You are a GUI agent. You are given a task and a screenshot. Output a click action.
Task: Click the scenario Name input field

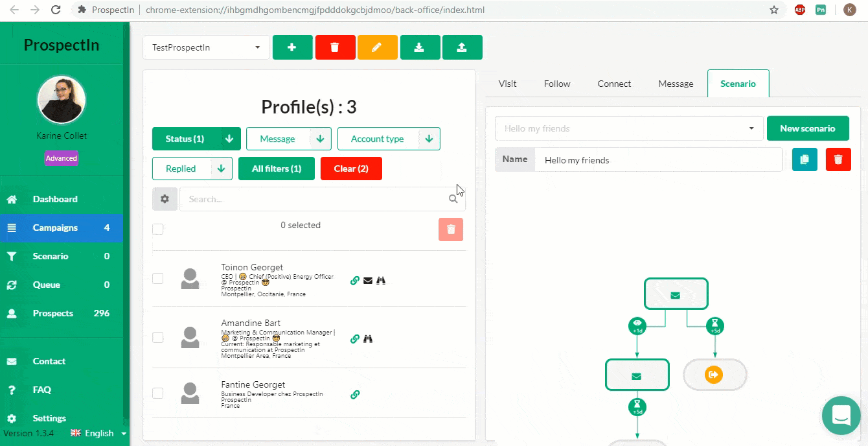(658, 159)
